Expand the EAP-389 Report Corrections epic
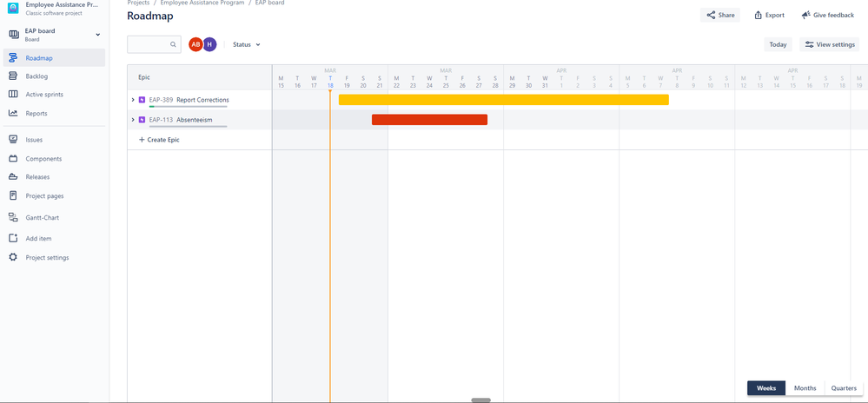868x403 pixels. point(133,100)
